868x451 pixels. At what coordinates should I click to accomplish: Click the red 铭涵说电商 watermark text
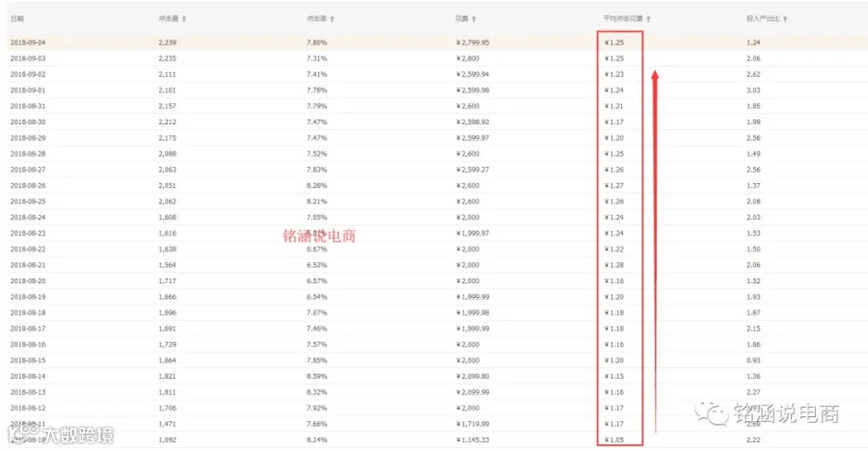pos(319,236)
